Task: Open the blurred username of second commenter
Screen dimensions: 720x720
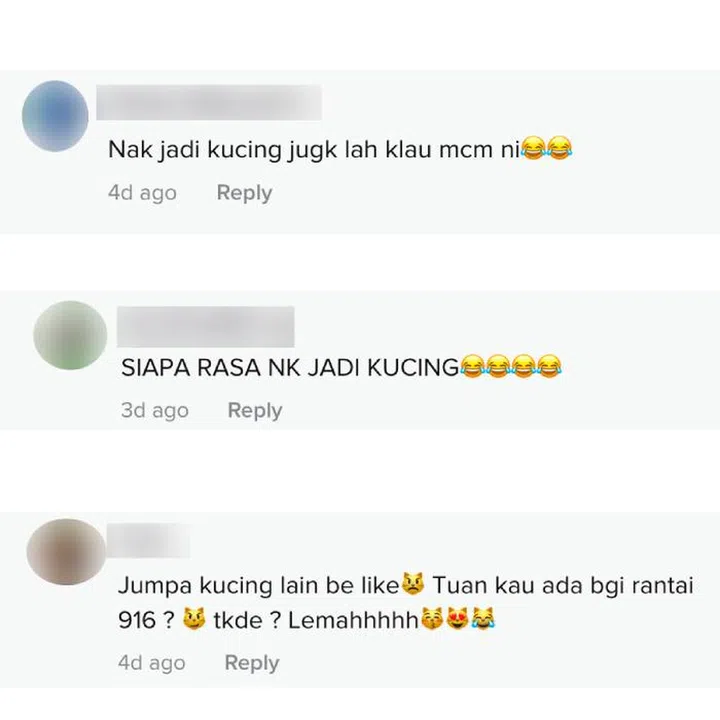Action: [206, 326]
